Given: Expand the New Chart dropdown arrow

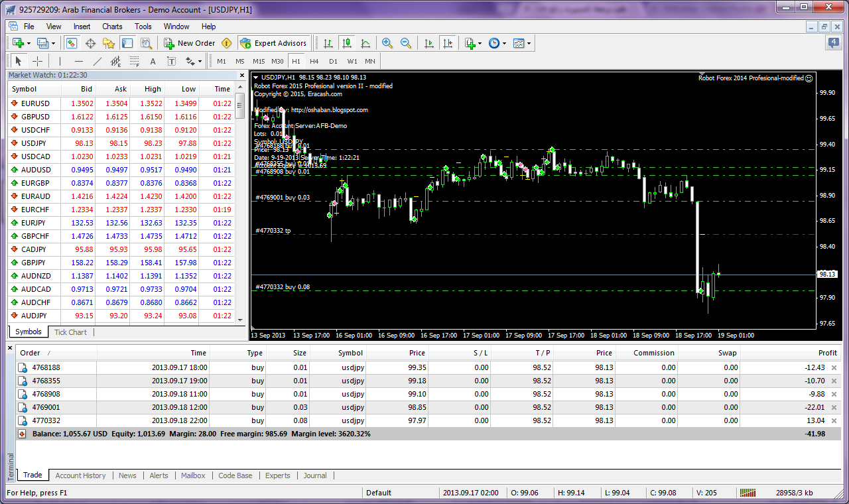Looking at the screenshot, I should pos(29,43).
